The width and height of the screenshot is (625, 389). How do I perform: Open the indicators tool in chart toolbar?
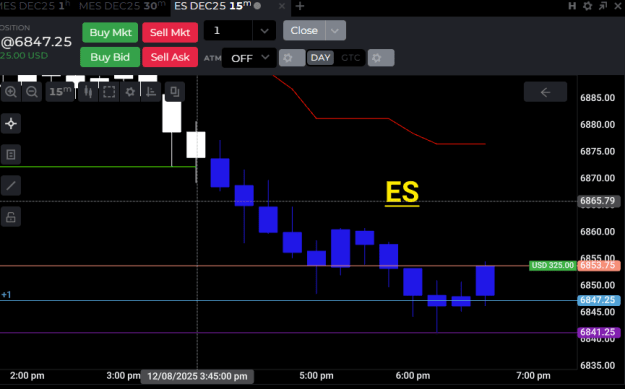click(x=151, y=92)
